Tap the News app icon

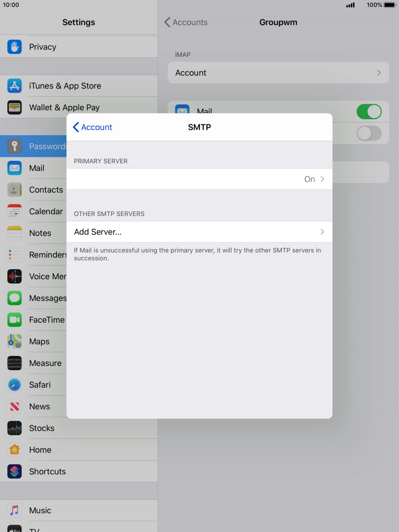pos(15,406)
